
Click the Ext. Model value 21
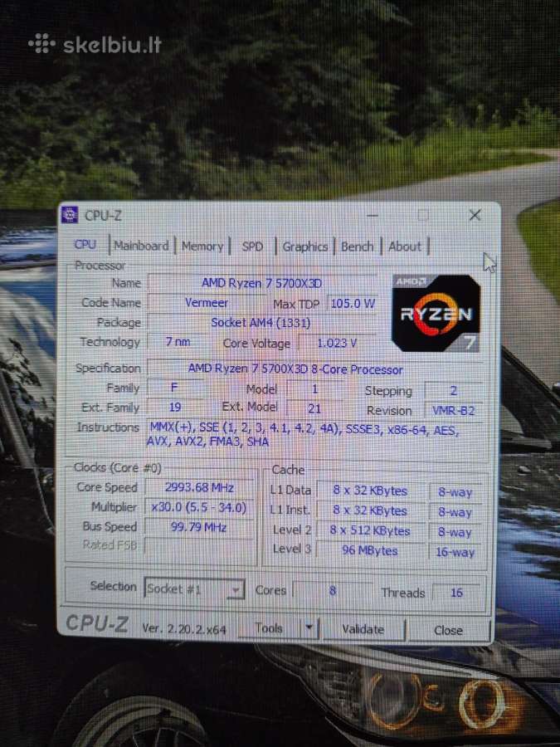point(314,408)
